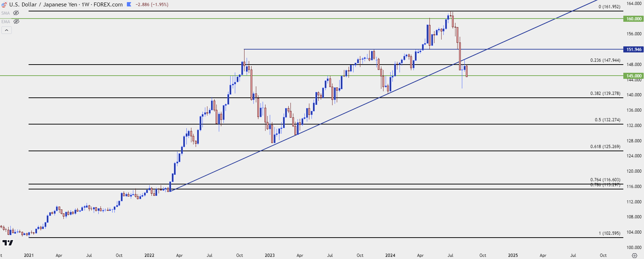This screenshot has width=644, height=259.
Task: Click the 2024 label on time axis
Action: (x=390, y=255)
